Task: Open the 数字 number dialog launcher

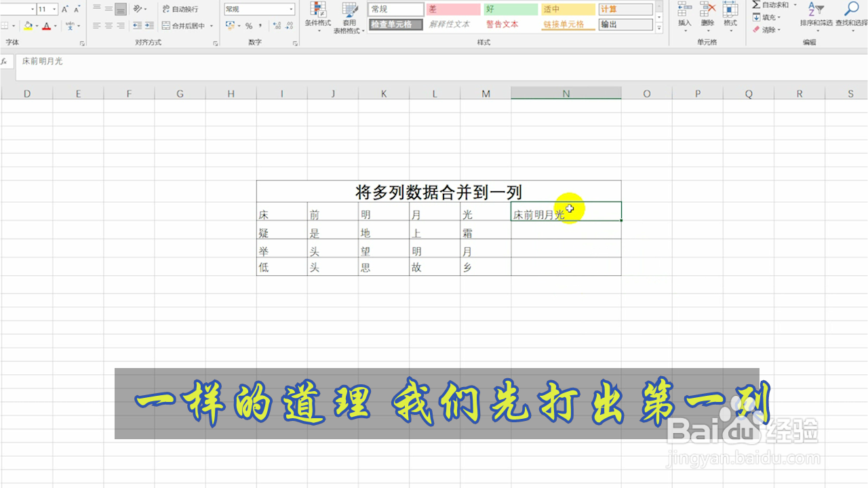Action: click(295, 43)
